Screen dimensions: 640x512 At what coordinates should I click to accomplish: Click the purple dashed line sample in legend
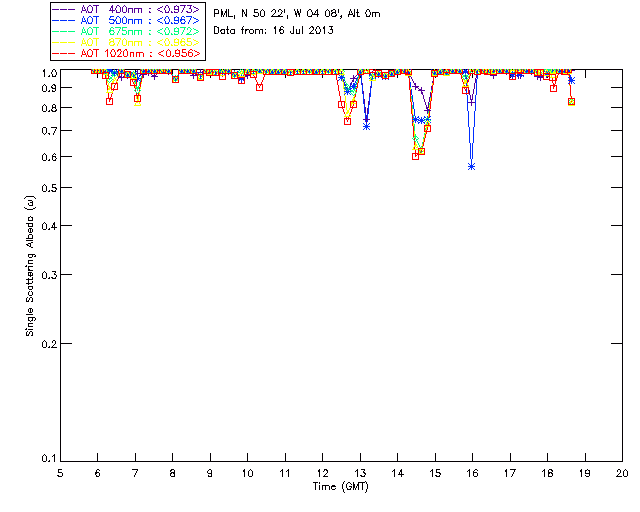[x=63, y=9]
